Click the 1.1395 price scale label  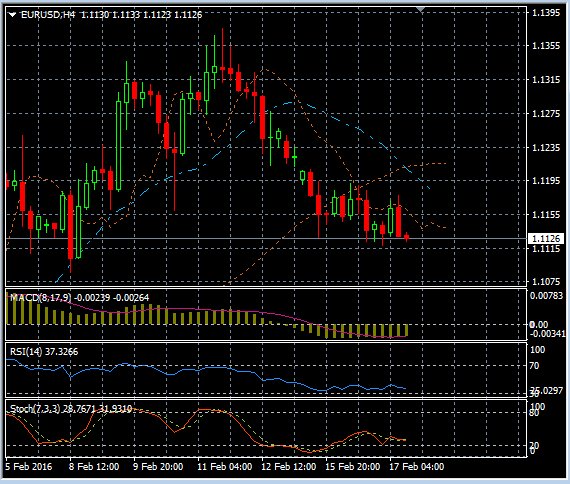546,13
